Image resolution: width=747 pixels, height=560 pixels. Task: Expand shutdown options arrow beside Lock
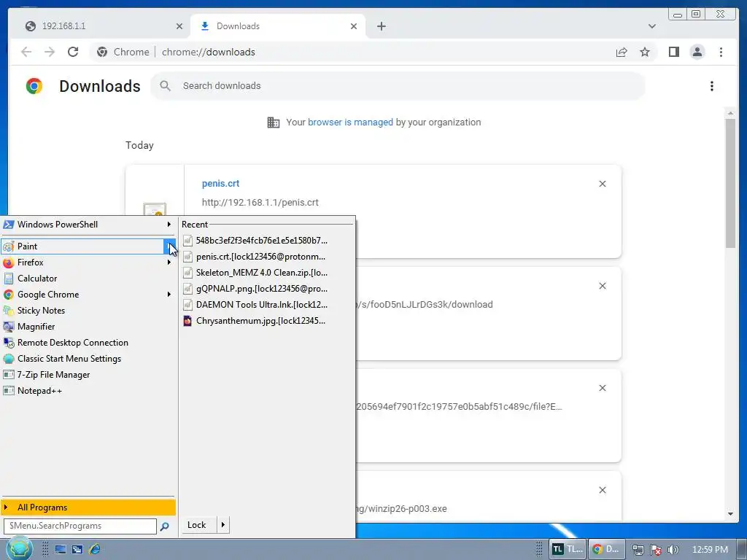(223, 525)
